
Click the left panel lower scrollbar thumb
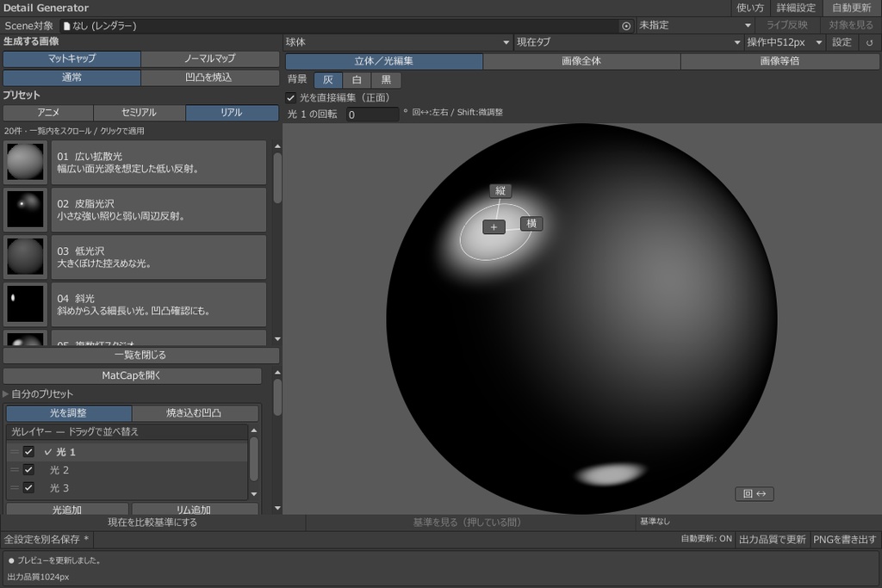click(x=277, y=398)
